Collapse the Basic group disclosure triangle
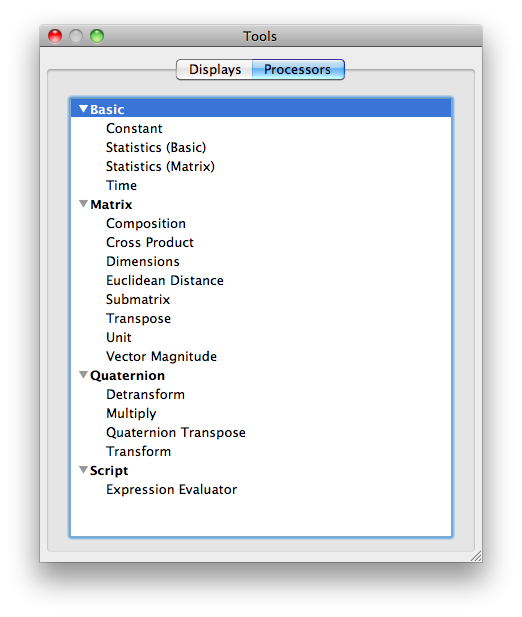 (x=83, y=109)
